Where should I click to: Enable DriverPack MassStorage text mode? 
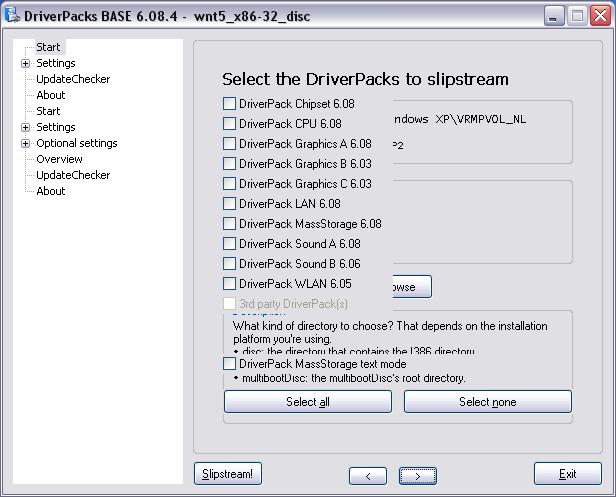point(230,364)
